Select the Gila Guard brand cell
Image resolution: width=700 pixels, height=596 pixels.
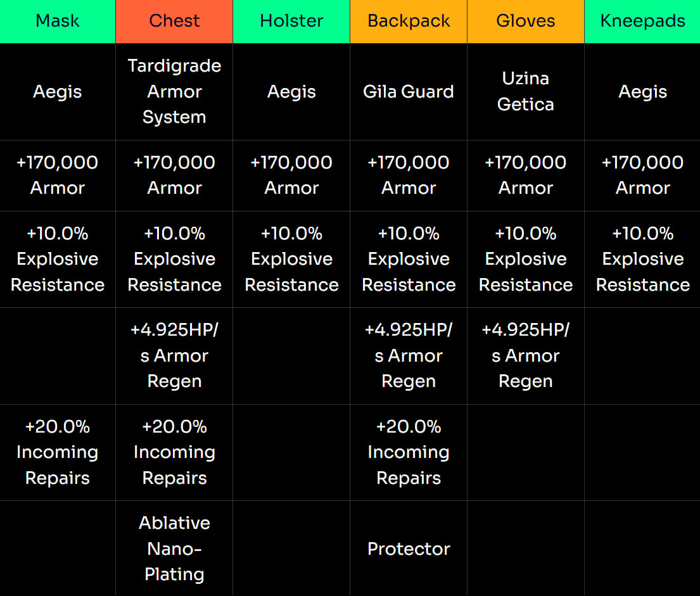pyautogui.click(x=409, y=91)
